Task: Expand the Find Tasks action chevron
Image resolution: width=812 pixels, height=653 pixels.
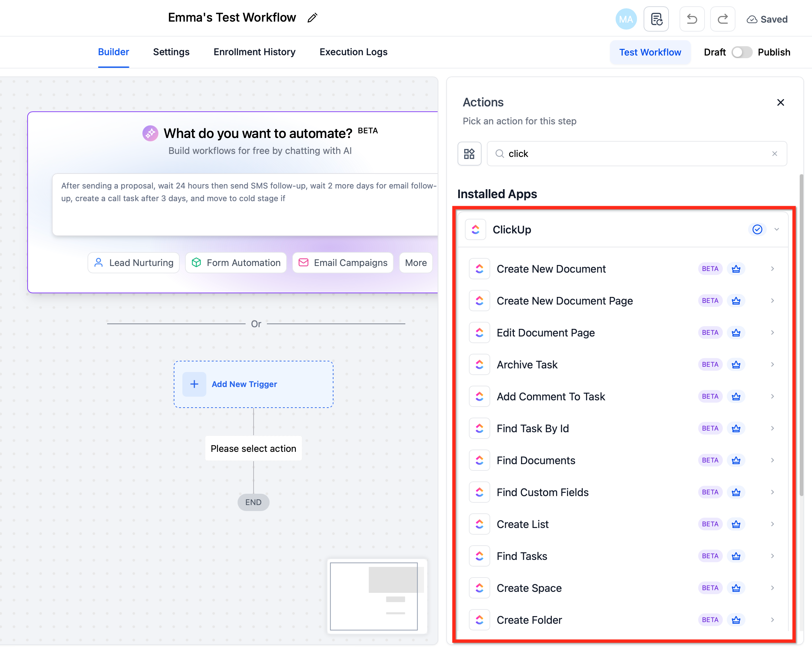Action: tap(772, 556)
